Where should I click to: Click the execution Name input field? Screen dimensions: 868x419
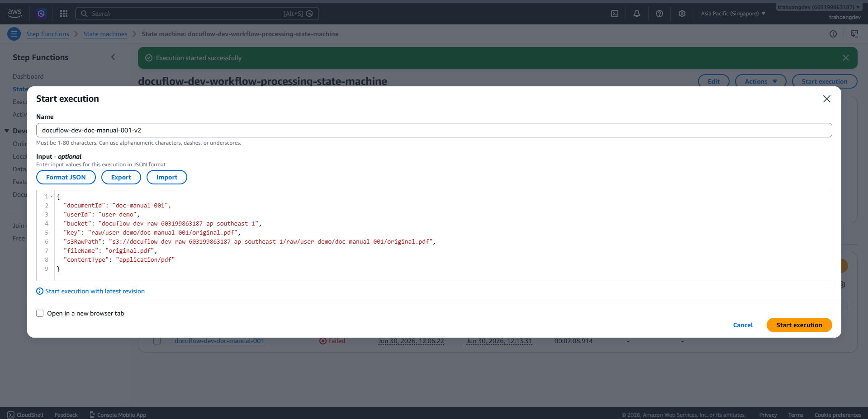coord(434,130)
